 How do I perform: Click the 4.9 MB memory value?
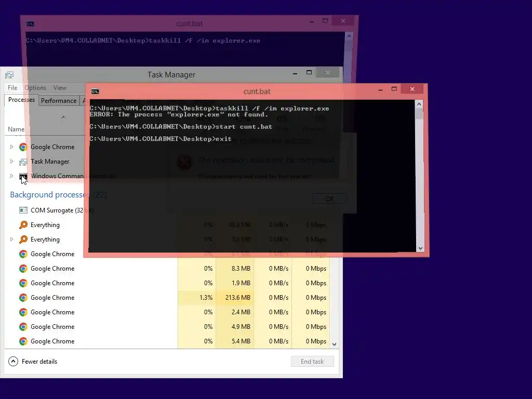pos(241,327)
